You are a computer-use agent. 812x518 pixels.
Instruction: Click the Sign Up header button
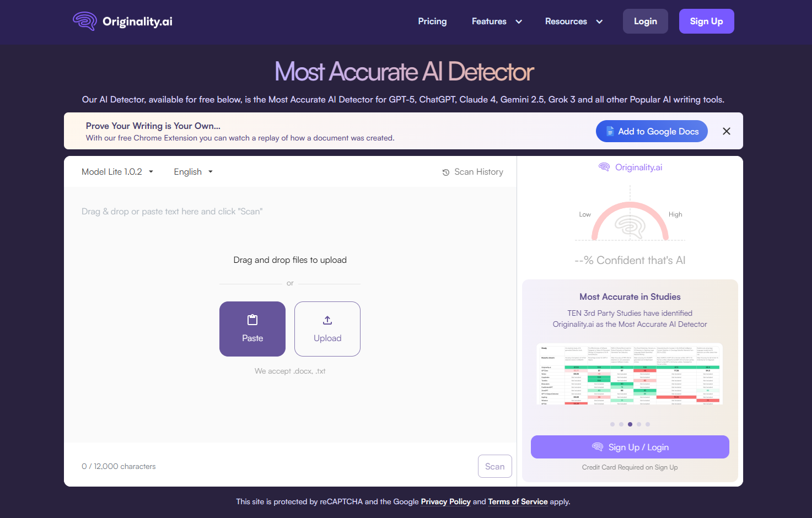click(707, 21)
